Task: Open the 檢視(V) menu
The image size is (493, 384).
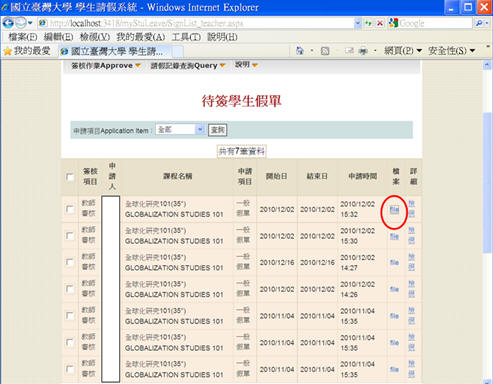Action: pyautogui.click(x=95, y=37)
